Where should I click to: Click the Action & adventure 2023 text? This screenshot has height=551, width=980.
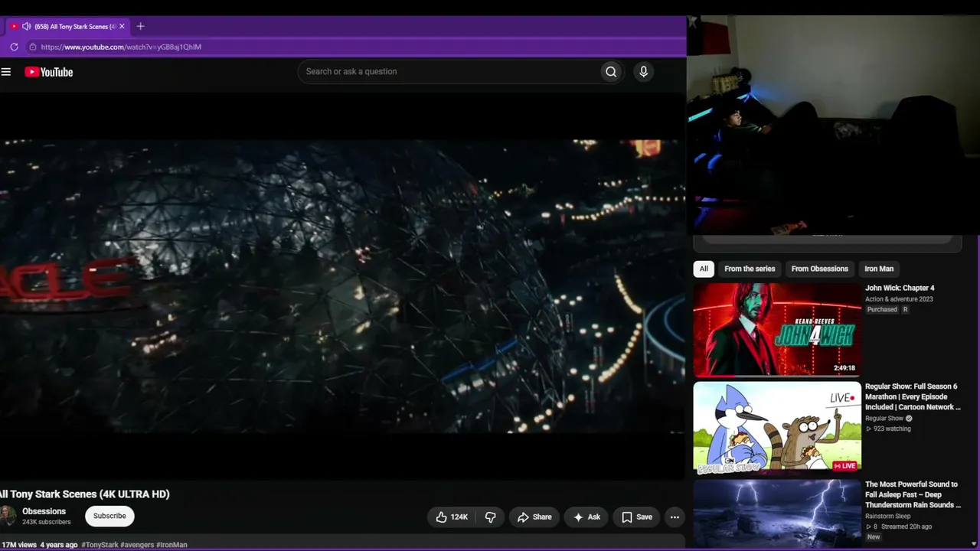click(899, 299)
